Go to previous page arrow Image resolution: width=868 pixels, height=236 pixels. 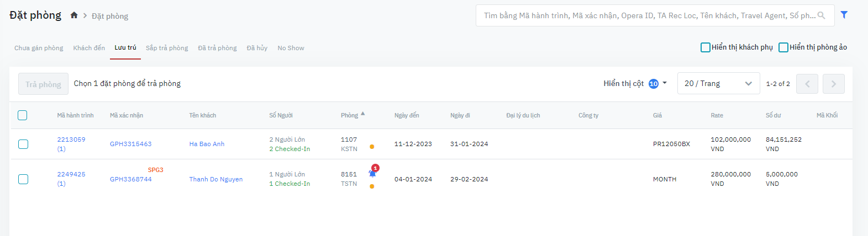tap(807, 84)
